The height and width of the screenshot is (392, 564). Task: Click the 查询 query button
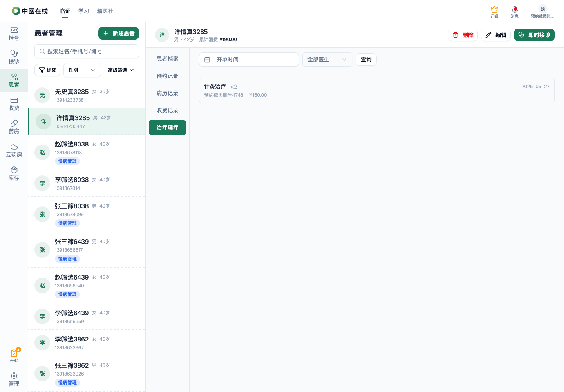click(366, 60)
